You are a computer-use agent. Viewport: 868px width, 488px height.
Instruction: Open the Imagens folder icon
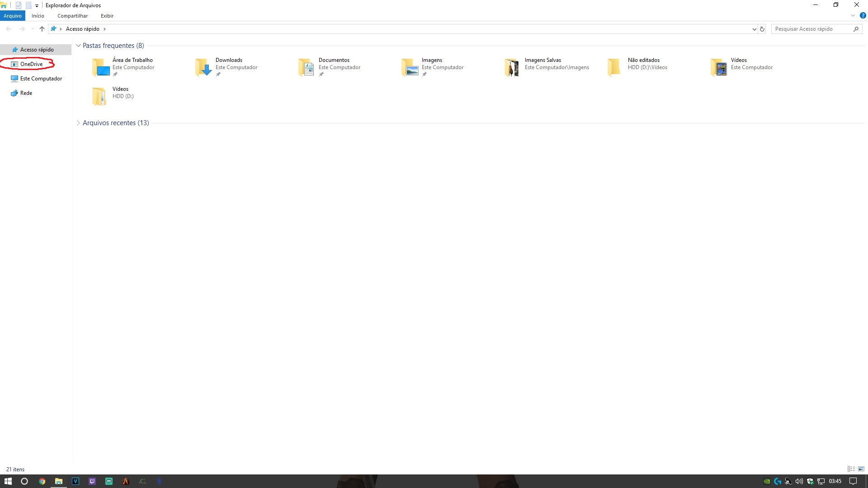pos(410,67)
